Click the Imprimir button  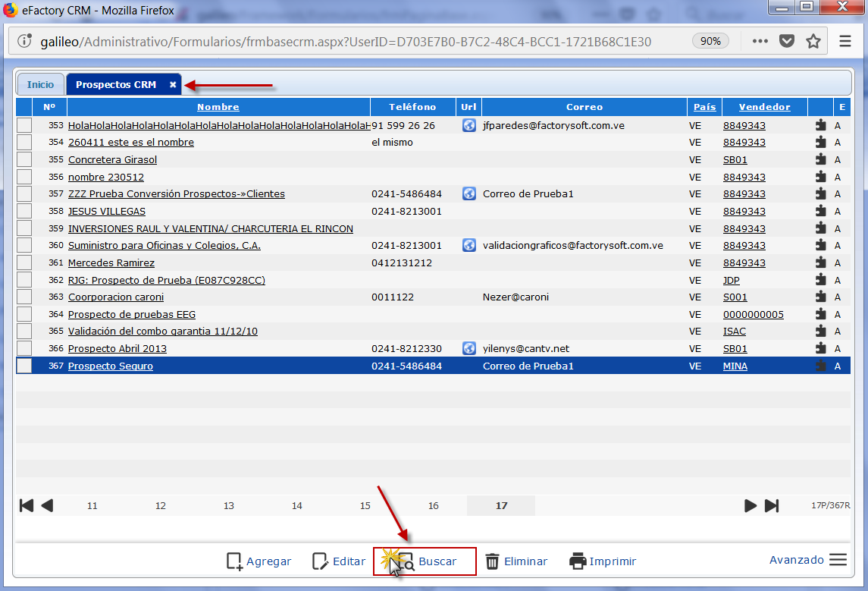[x=603, y=561]
